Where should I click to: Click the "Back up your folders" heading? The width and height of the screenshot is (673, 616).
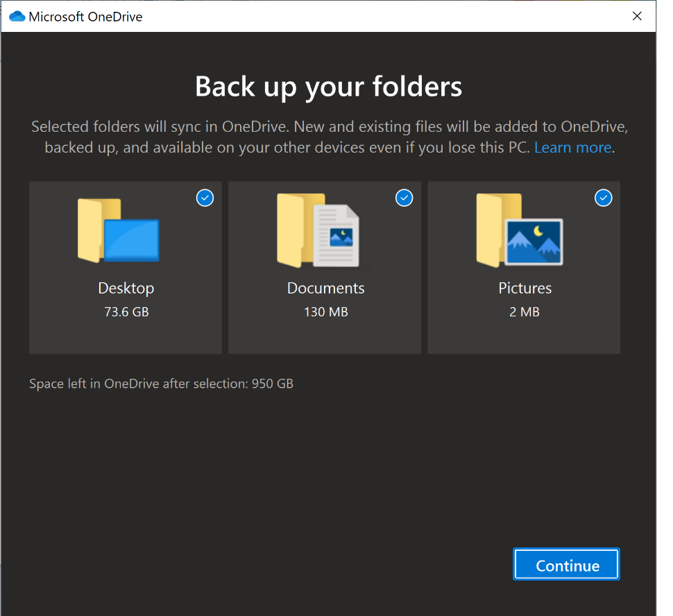pyautogui.click(x=328, y=87)
